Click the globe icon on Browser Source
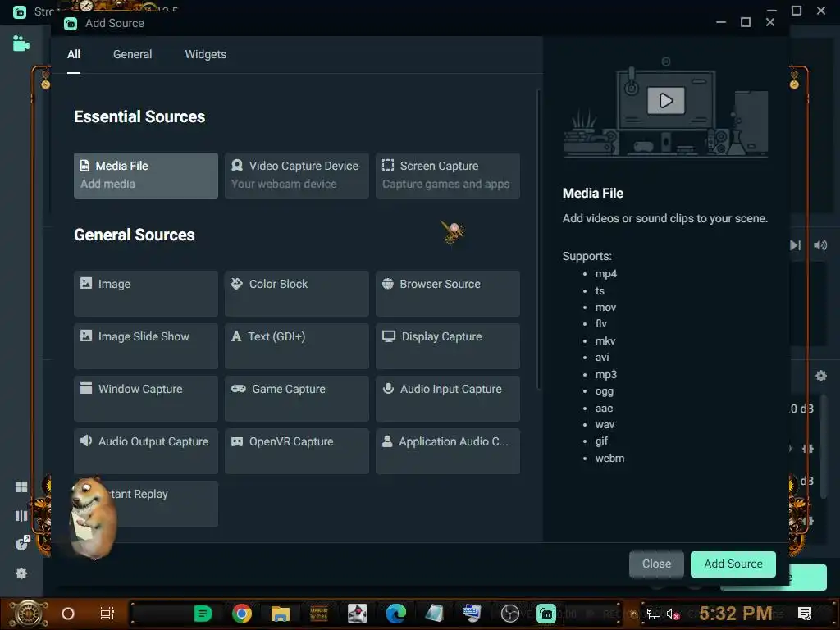840x630 pixels. coord(388,283)
